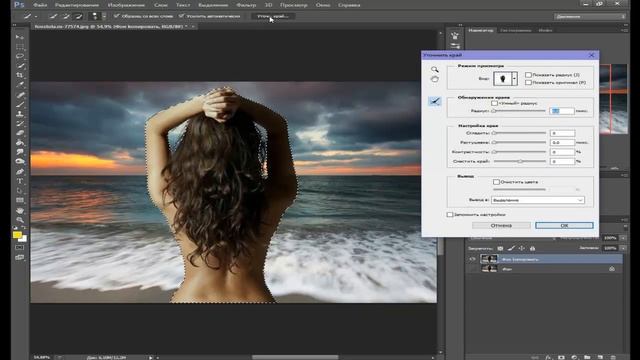Image resolution: width=640 pixels, height=360 pixels.
Task: Click the add layer mask icon
Action: pyautogui.click(x=561, y=357)
